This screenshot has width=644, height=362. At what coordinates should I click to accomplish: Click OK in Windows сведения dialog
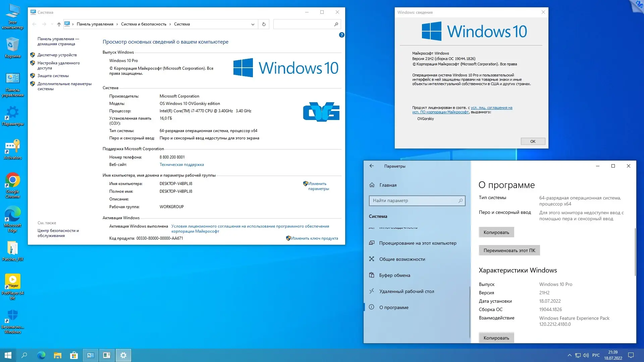point(533,141)
